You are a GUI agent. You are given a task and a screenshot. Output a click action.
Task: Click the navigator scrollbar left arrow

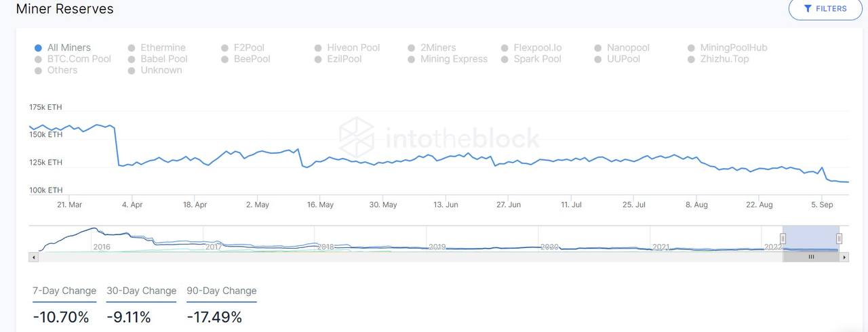point(33,257)
